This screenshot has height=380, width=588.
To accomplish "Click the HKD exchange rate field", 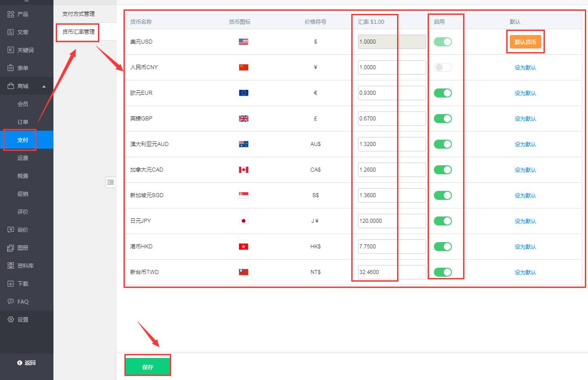I will click(392, 247).
